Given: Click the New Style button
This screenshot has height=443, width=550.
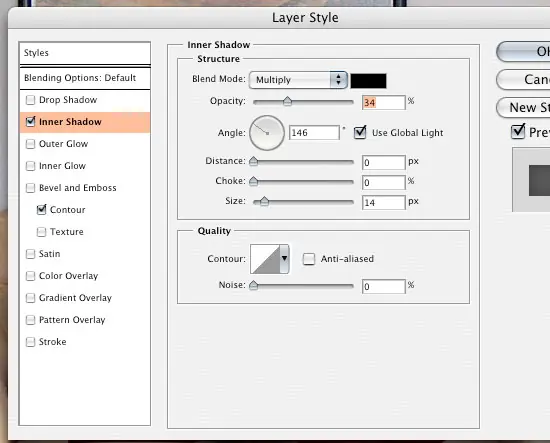Looking at the screenshot, I should [x=523, y=107].
